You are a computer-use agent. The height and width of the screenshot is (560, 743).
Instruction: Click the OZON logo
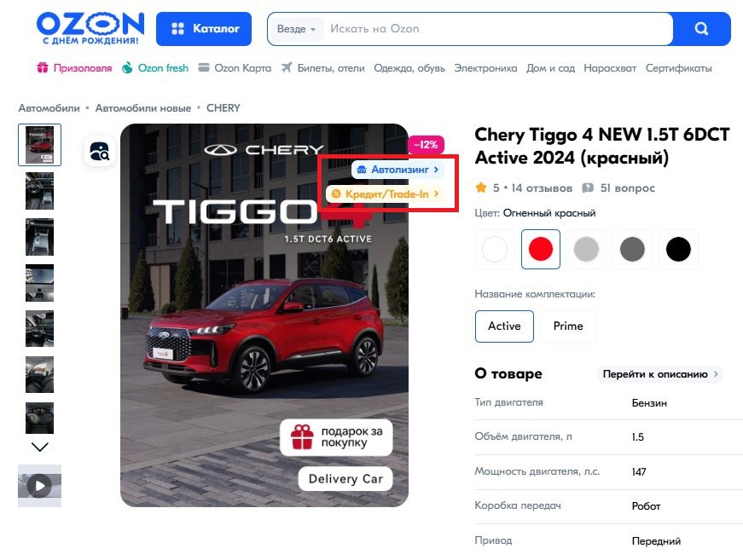[90, 28]
